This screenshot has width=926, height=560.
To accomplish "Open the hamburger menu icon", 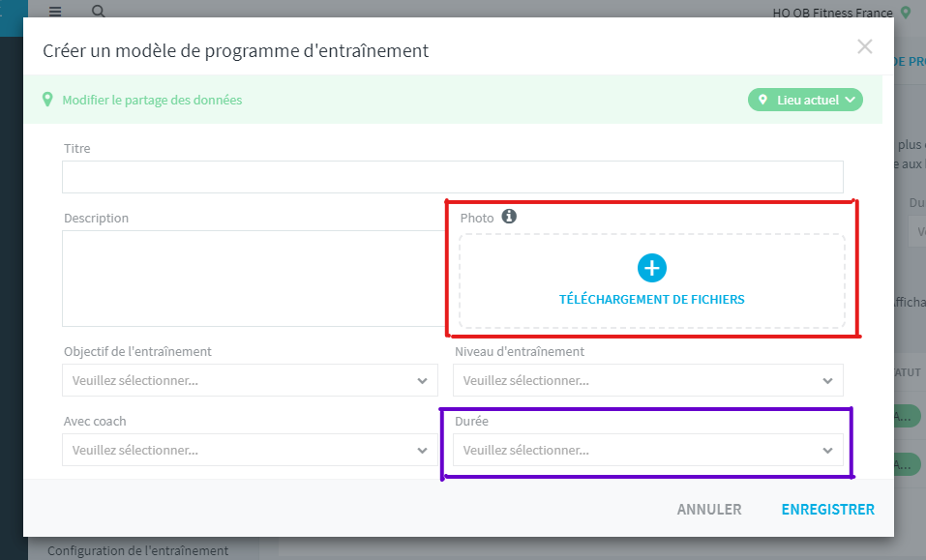I will click(55, 11).
